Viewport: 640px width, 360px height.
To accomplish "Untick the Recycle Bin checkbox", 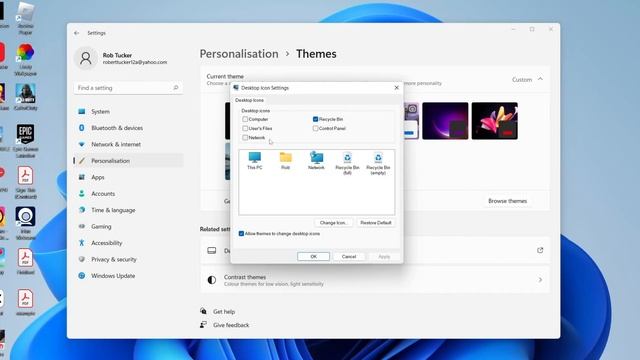I will 316,119.
